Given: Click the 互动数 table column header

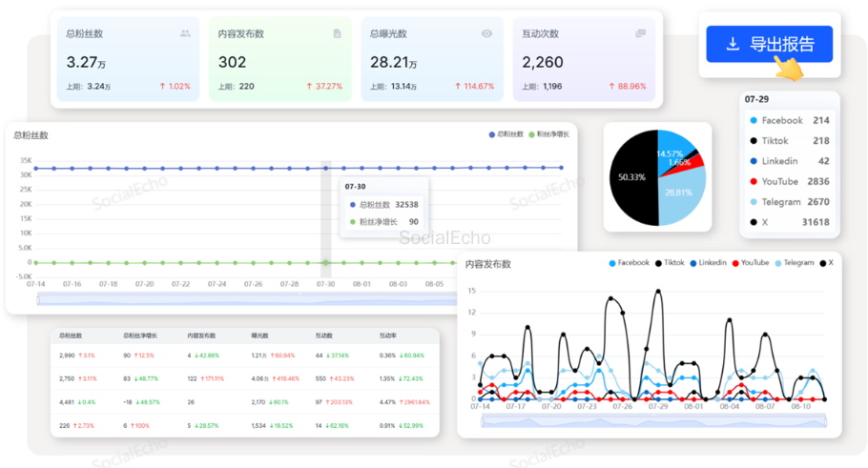Looking at the screenshot, I should coord(324,336).
